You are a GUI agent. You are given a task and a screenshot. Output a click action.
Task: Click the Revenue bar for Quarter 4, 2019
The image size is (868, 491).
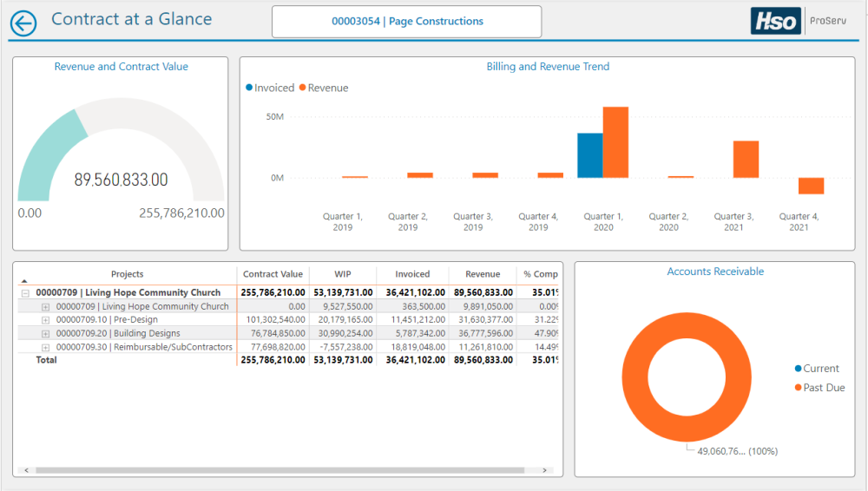tap(550, 175)
